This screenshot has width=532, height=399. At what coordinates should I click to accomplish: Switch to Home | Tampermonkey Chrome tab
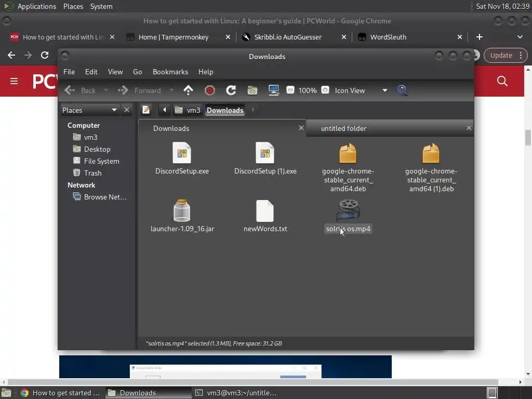point(174,37)
